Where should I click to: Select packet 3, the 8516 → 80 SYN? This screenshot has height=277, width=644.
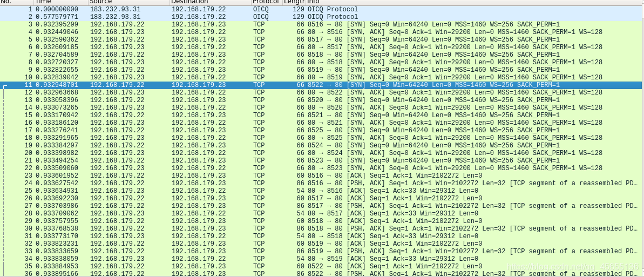coord(322,24)
